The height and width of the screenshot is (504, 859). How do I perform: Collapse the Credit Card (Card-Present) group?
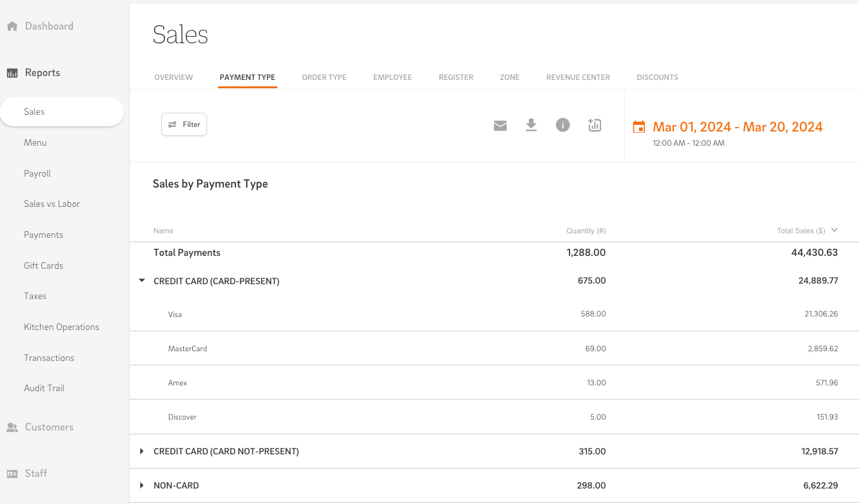tap(142, 280)
